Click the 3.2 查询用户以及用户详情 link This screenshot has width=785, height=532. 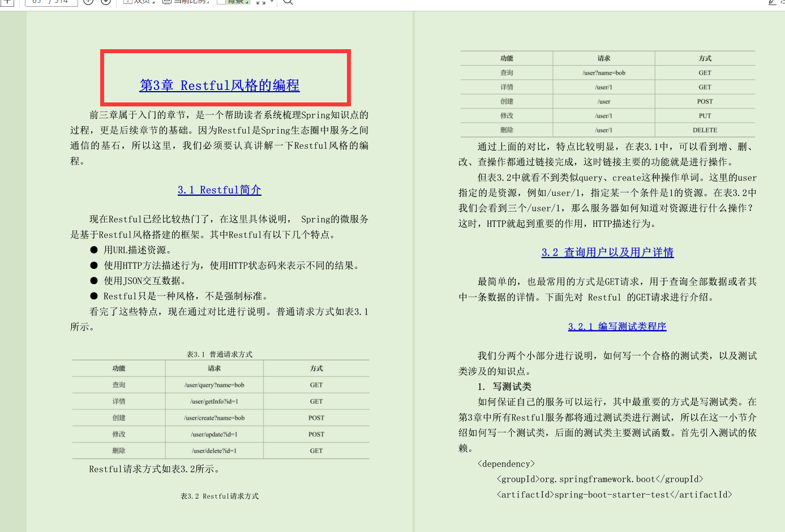[x=607, y=252]
